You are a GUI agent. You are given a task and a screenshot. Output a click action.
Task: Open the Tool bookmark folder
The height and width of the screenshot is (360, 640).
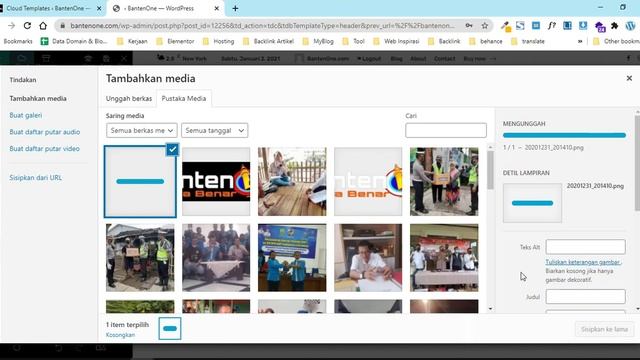click(354, 41)
